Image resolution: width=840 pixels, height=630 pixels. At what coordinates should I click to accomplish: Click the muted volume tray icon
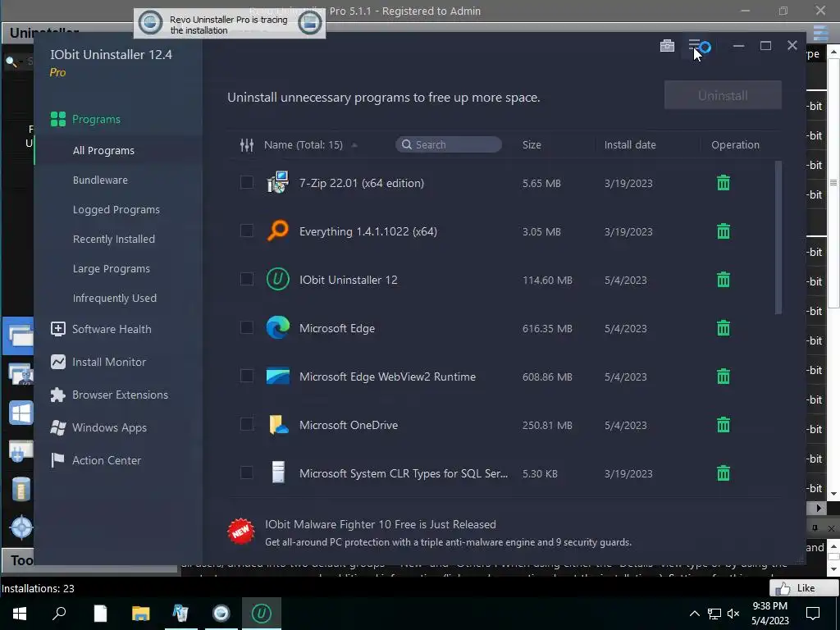coord(733,614)
